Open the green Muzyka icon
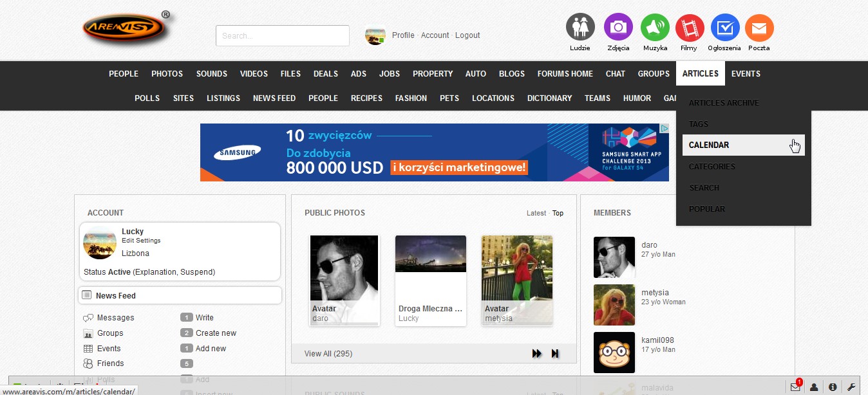Screen dimensions: 868x395 pyautogui.click(x=655, y=28)
